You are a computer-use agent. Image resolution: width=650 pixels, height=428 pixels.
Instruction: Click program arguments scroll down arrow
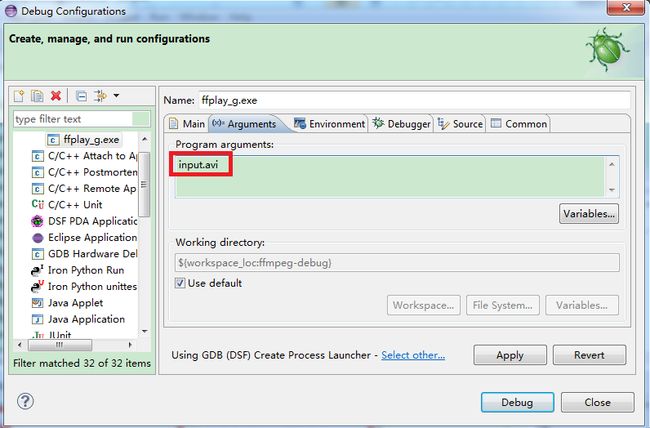612,190
